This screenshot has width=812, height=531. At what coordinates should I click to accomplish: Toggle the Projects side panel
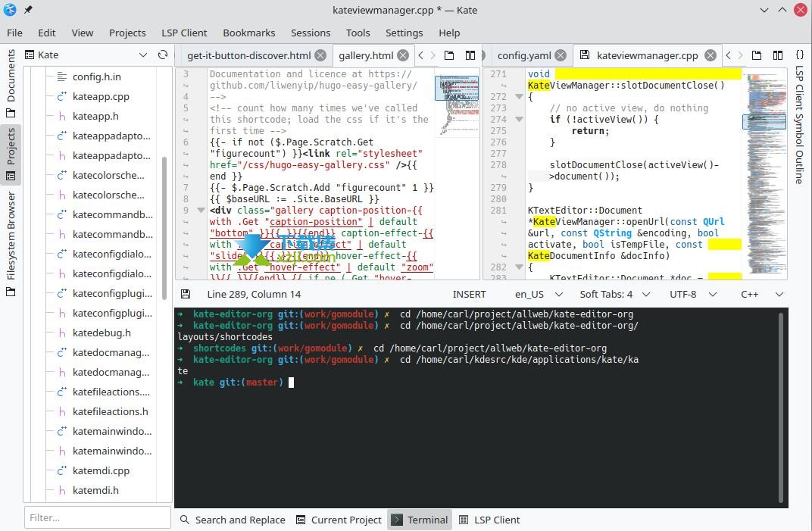(x=11, y=155)
